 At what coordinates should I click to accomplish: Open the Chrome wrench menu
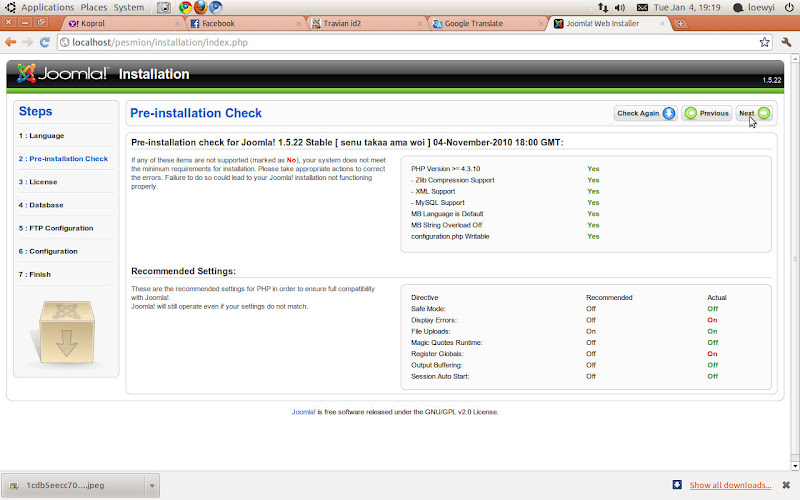[x=786, y=42]
